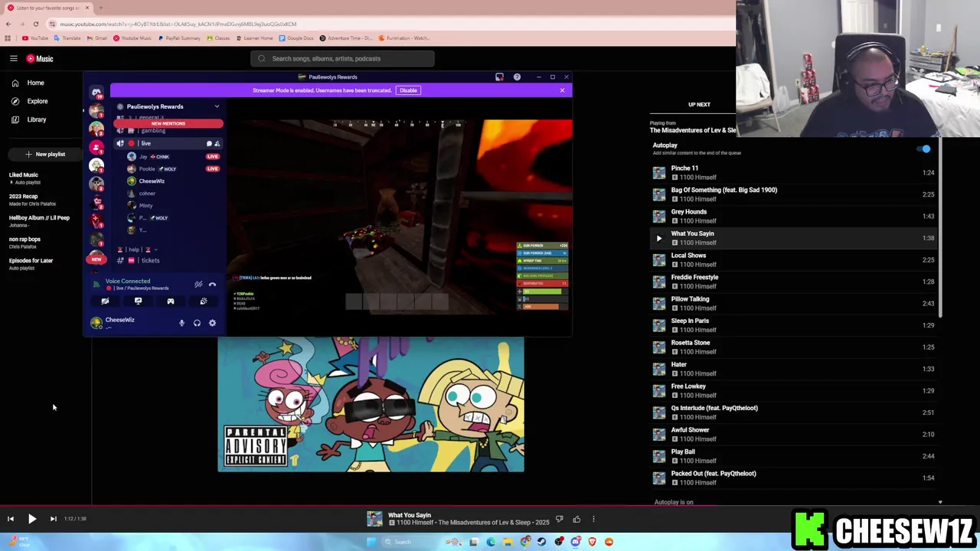The height and width of the screenshot is (551, 980).
Task: Open the YouTube Music logo home link
Action: (40, 59)
